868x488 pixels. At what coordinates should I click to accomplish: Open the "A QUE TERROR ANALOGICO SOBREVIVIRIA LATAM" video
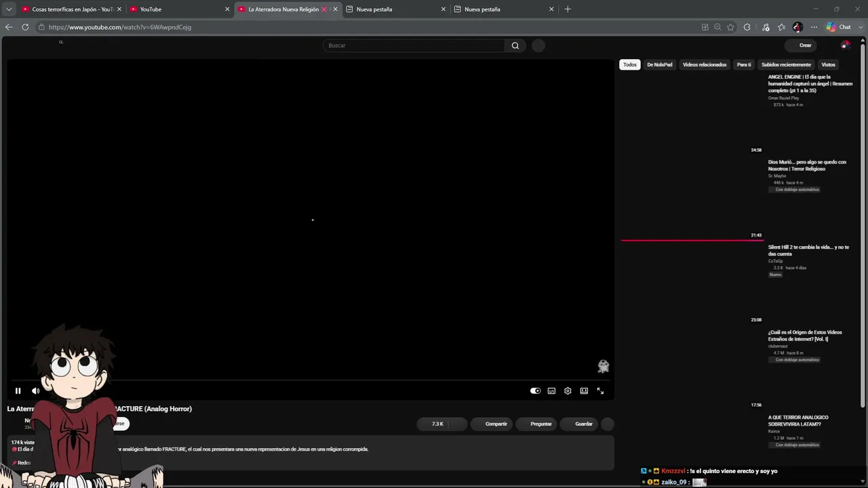tap(798, 420)
